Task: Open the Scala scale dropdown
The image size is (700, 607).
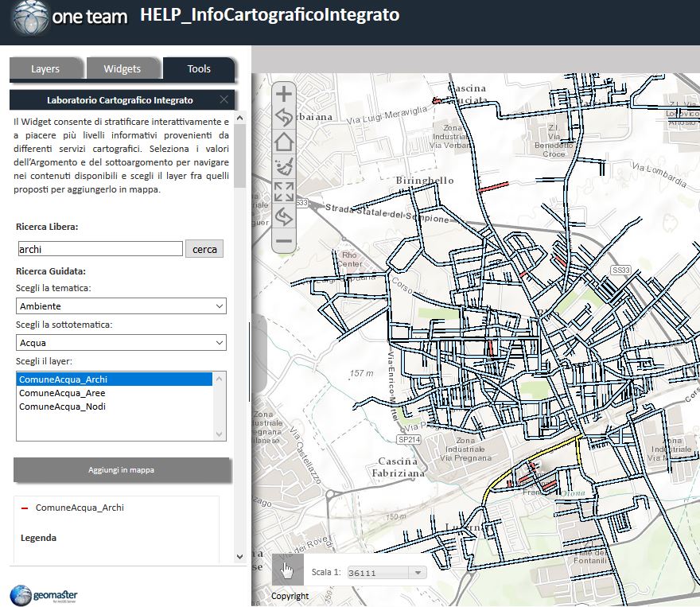Action: 387,573
